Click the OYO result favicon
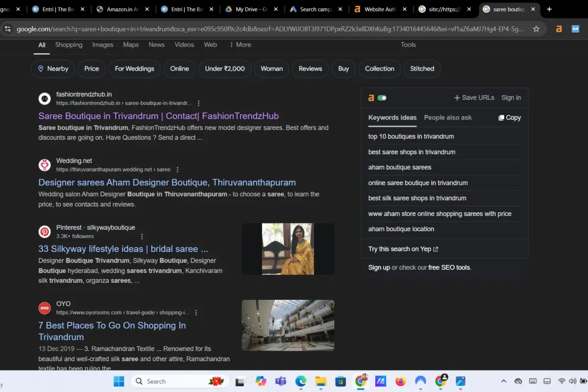588x392 pixels. coord(45,308)
